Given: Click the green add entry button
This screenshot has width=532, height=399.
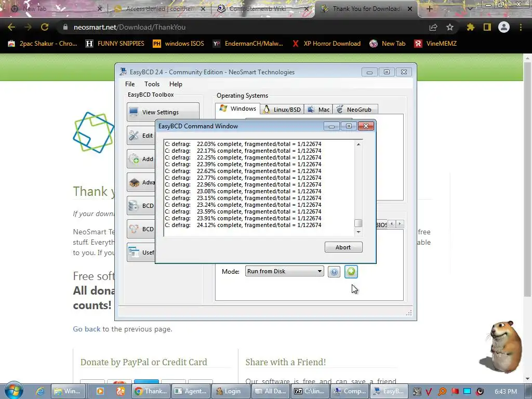Looking at the screenshot, I should pos(351,271).
